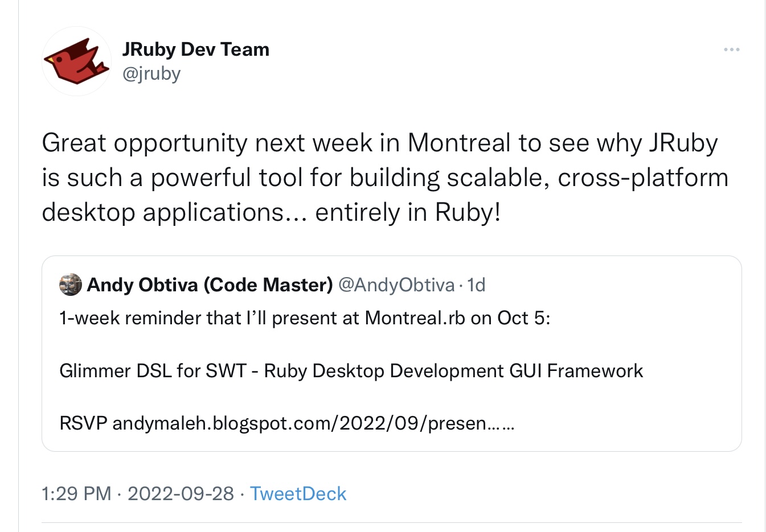
Task: Open the three-dot more options menu
Action: point(731,50)
